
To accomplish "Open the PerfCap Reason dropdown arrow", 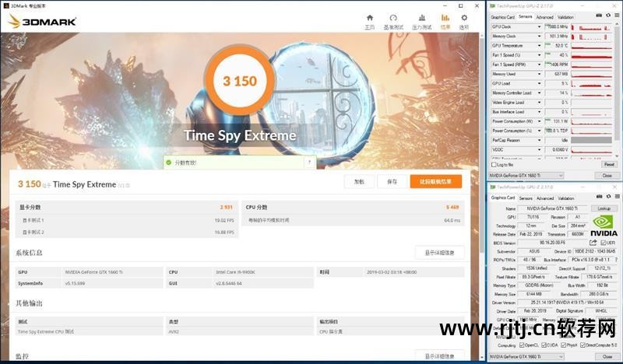I will click(x=539, y=140).
